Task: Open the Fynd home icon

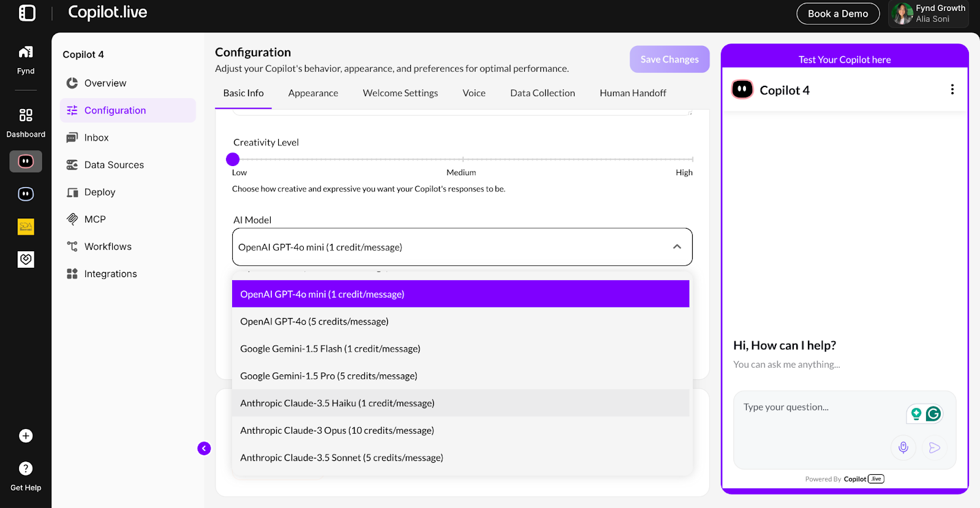Action: [26, 52]
